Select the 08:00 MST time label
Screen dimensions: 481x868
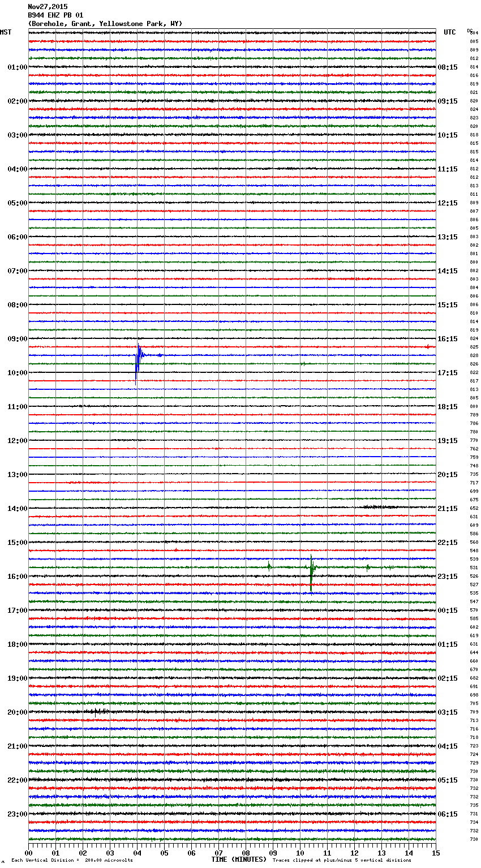pyautogui.click(x=18, y=305)
